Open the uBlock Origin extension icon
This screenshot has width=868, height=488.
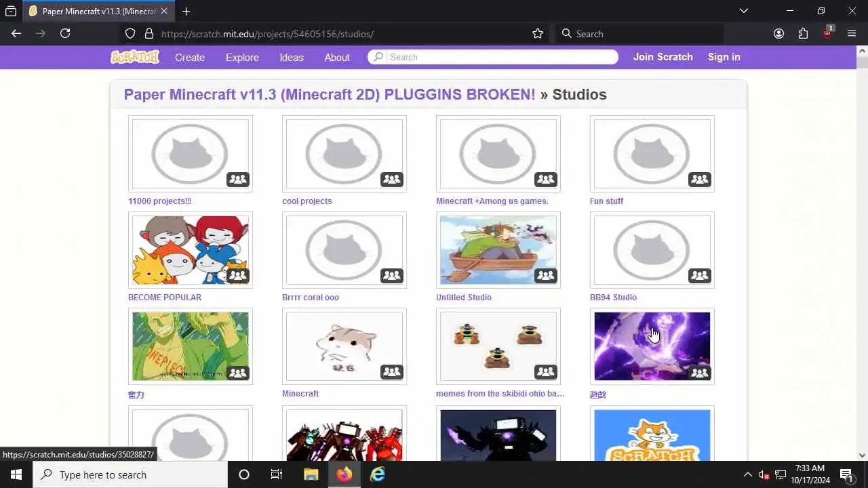pyautogui.click(x=828, y=33)
